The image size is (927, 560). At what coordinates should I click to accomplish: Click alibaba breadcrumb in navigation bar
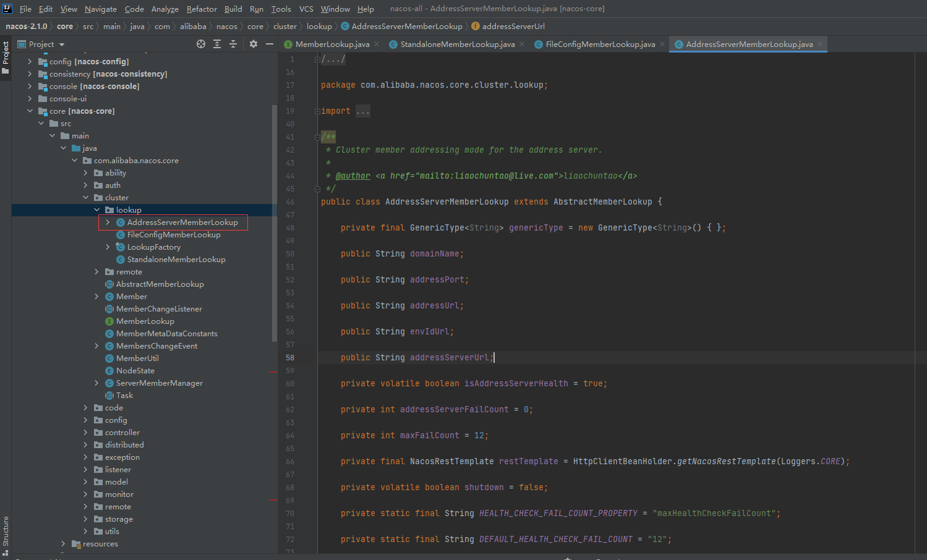[193, 26]
